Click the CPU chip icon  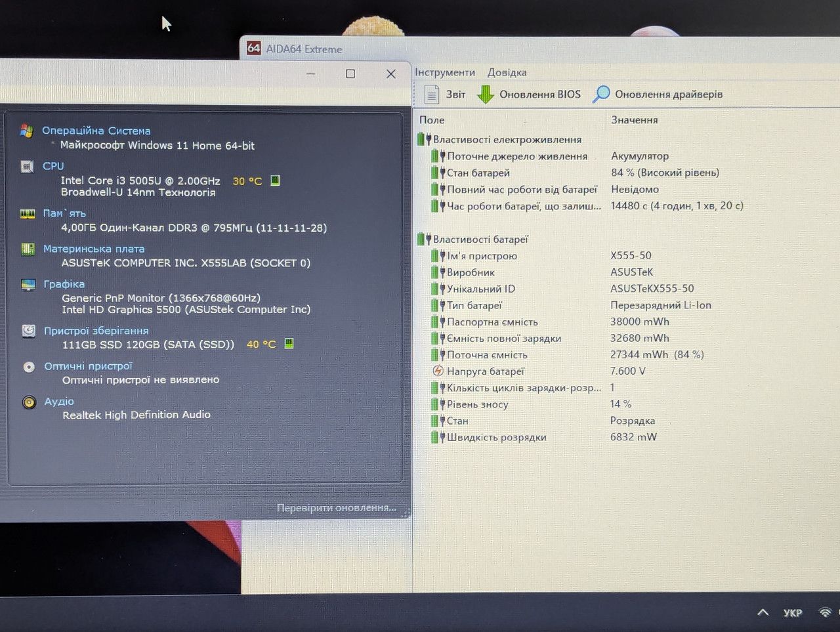pyautogui.click(x=28, y=167)
